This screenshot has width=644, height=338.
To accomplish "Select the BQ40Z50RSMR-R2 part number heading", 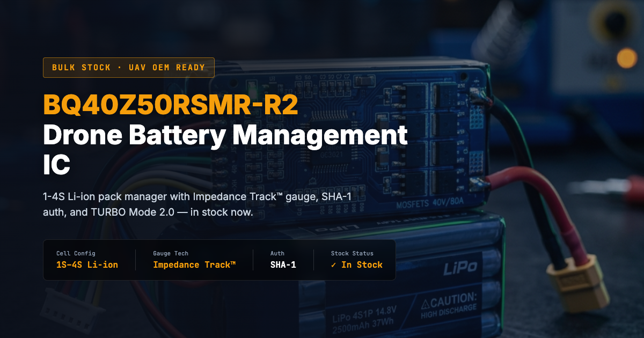I will (171, 105).
